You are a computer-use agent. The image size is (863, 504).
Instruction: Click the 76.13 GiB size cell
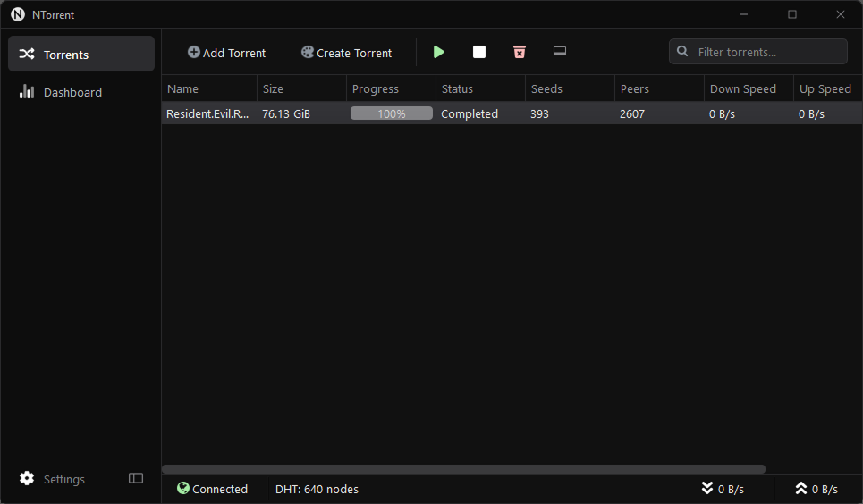click(286, 113)
